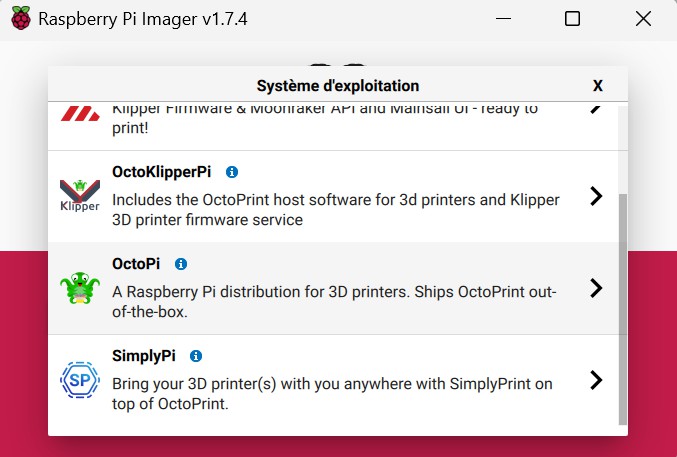The width and height of the screenshot is (677, 457).
Task: Click the Raspberry Pi logo in title bar
Action: click(21, 19)
